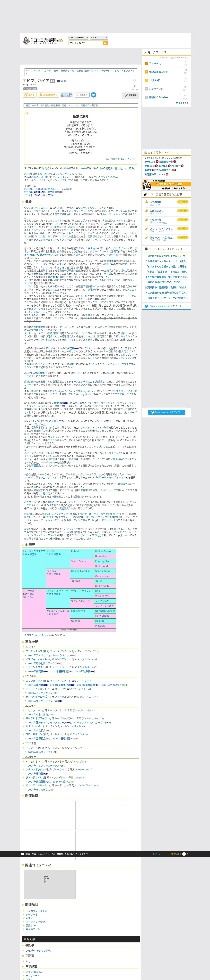Click the megaphone icon beside 山崎まさよし

coord(146,211)
